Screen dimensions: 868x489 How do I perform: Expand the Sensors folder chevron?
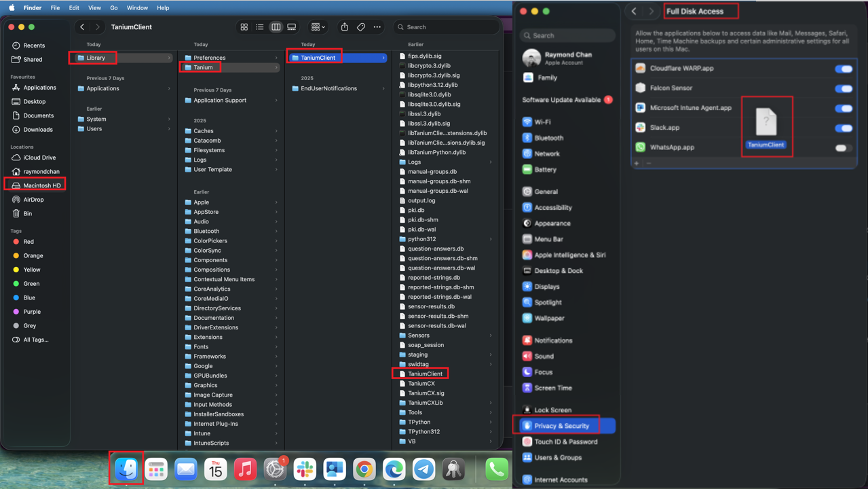pos(491,336)
